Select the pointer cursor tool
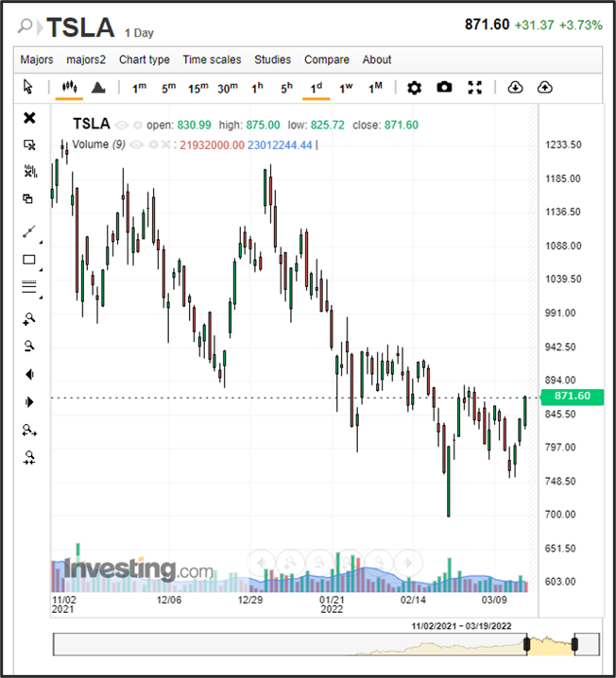Screen dimensions: 616x678 [x=28, y=87]
